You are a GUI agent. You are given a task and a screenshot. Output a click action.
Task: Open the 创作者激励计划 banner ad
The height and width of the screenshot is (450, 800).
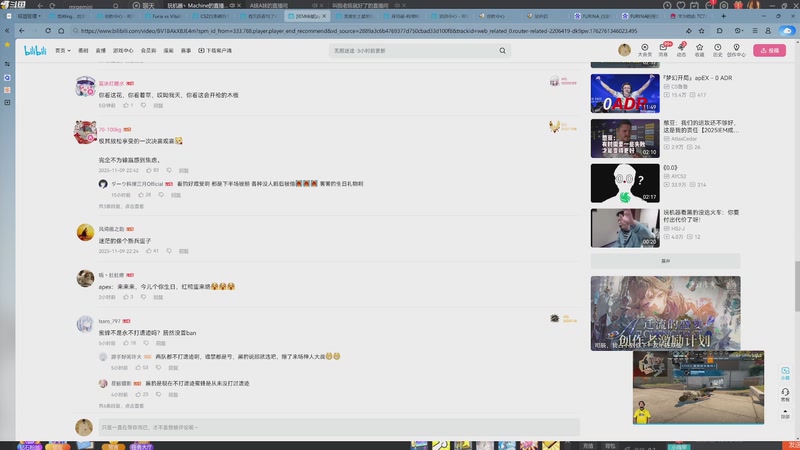(x=665, y=313)
